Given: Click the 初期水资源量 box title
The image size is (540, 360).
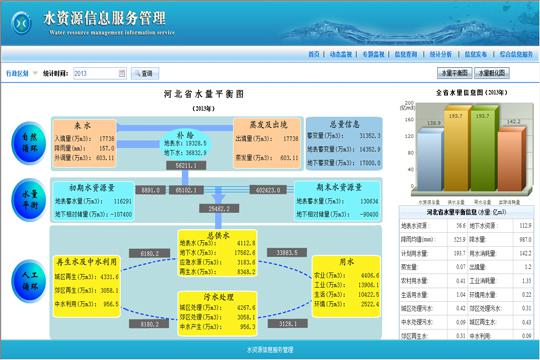Looking at the screenshot, I should click(x=92, y=188).
